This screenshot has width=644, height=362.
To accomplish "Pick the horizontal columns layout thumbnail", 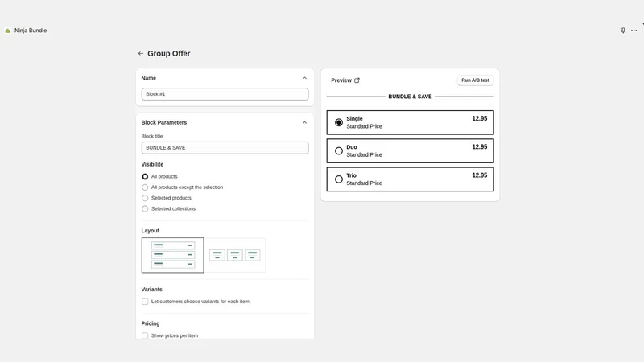I will coord(235,255).
